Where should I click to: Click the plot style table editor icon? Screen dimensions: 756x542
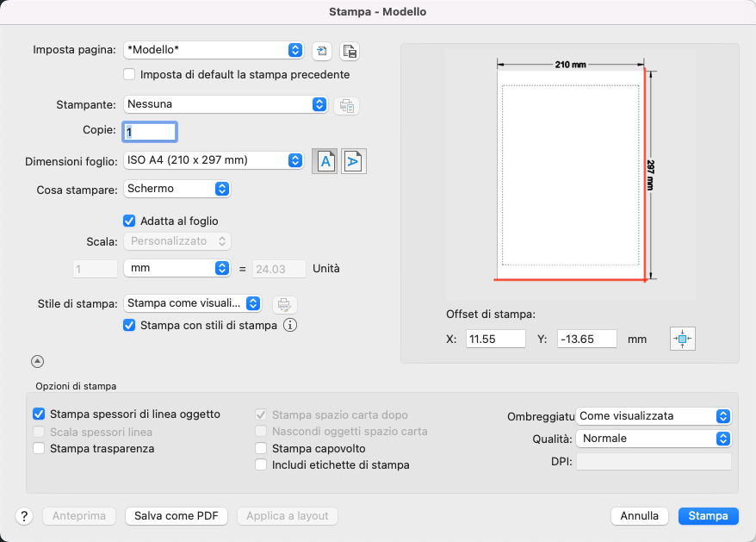click(284, 304)
